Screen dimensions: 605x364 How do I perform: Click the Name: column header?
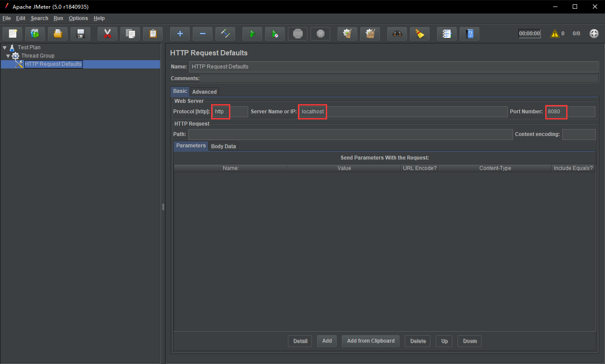(x=231, y=168)
